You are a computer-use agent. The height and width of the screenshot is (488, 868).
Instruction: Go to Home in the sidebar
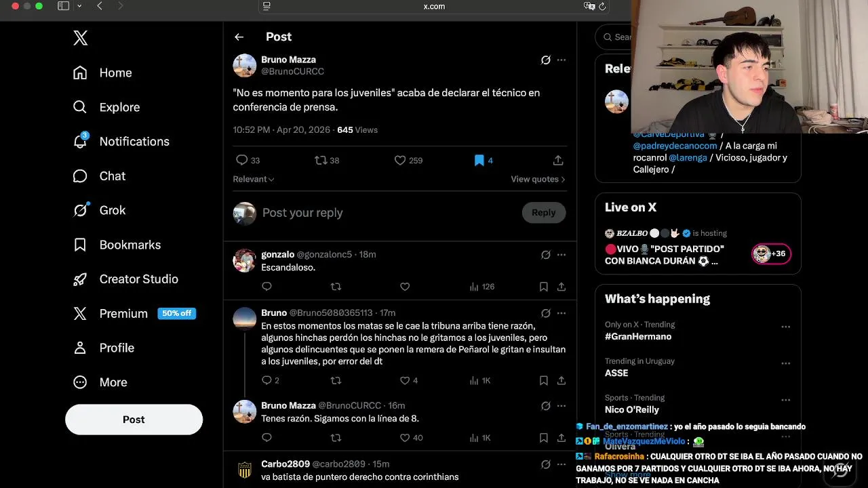pos(102,73)
